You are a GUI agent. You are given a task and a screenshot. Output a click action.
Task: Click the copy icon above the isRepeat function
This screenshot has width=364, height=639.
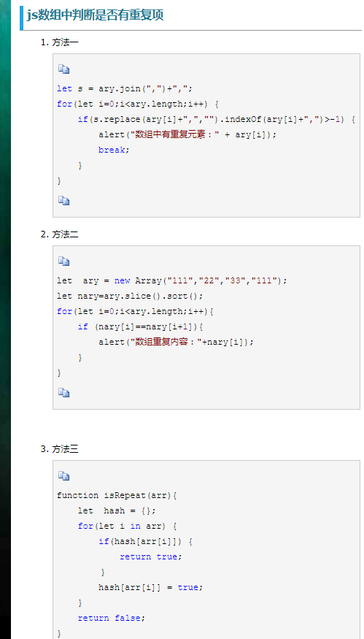pyautogui.click(x=63, y=475)
